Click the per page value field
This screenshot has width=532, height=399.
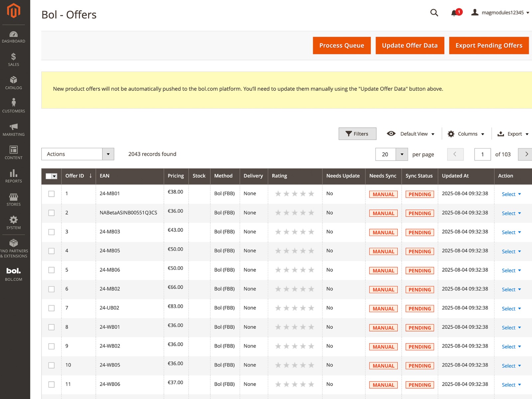385,154
